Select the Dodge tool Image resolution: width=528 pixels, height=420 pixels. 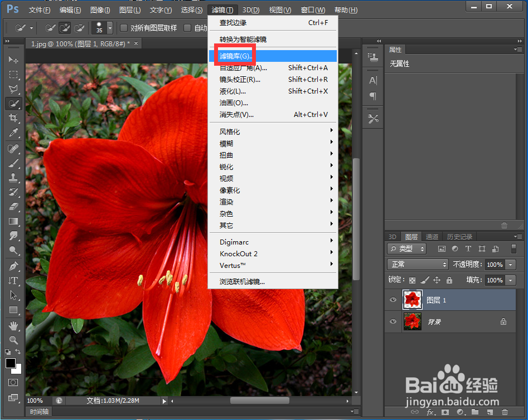13,250
